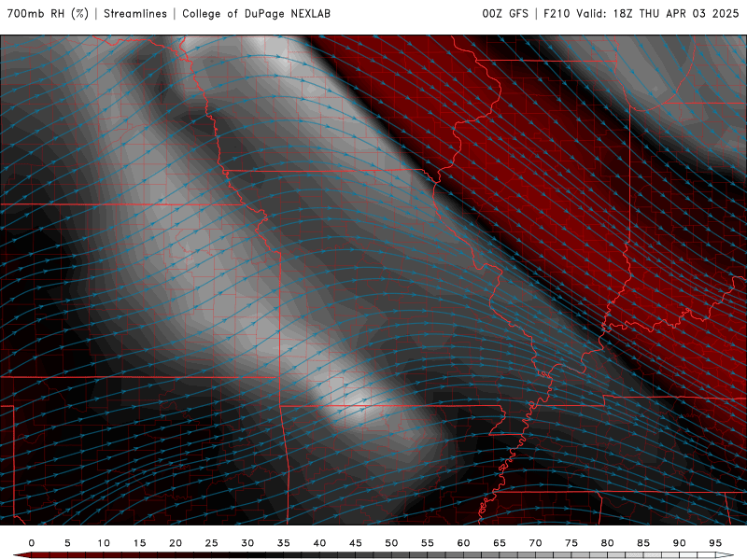Click the '90' colorbar value
The image size is (747, 560).
coord(679,543)
